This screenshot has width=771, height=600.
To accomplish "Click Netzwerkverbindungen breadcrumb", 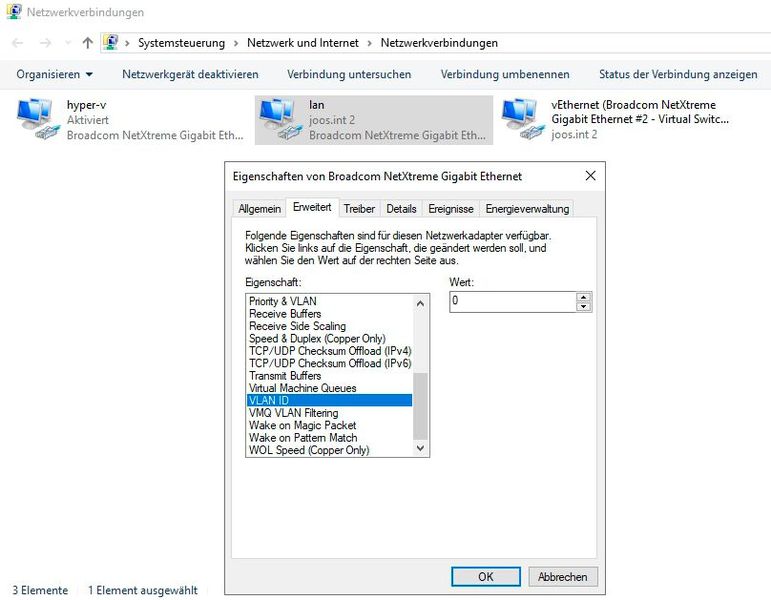I will click(439, 43).
